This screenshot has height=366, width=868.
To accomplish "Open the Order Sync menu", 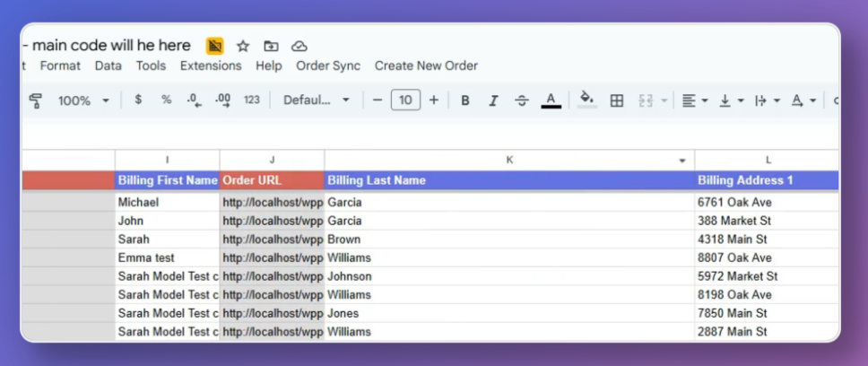I will click(x=328, y=65).
